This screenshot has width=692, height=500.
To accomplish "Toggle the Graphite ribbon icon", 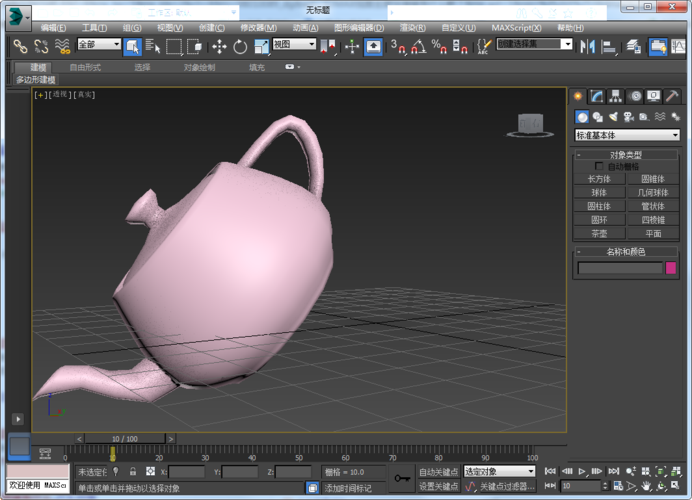I will 658,46.
